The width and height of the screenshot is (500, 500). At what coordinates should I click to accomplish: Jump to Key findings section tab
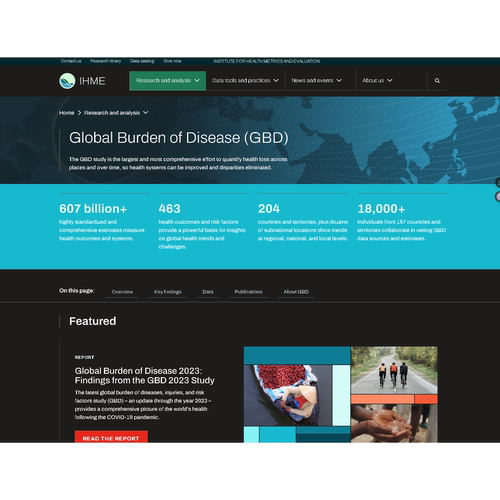click(x=167, y=292)
